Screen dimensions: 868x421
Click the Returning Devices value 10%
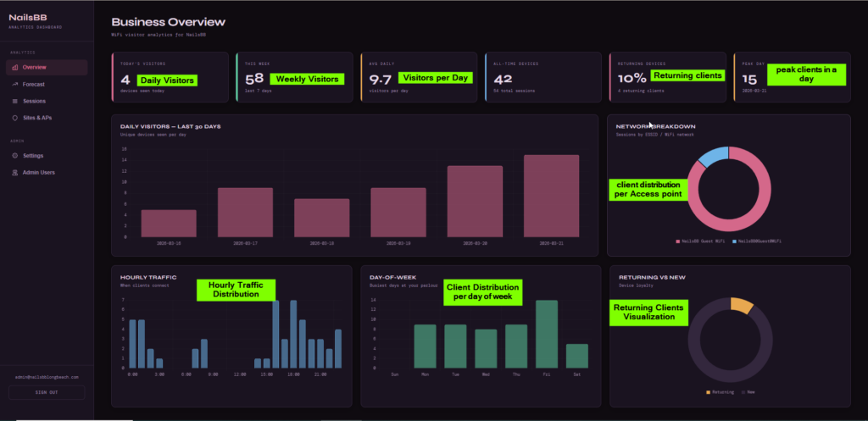pyautogui.click(x=632, y=79)
